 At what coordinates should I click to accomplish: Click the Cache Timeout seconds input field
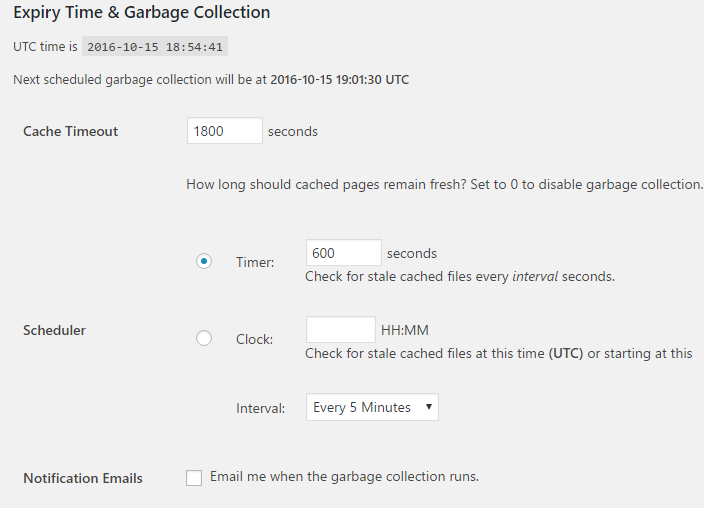[224, 131]
